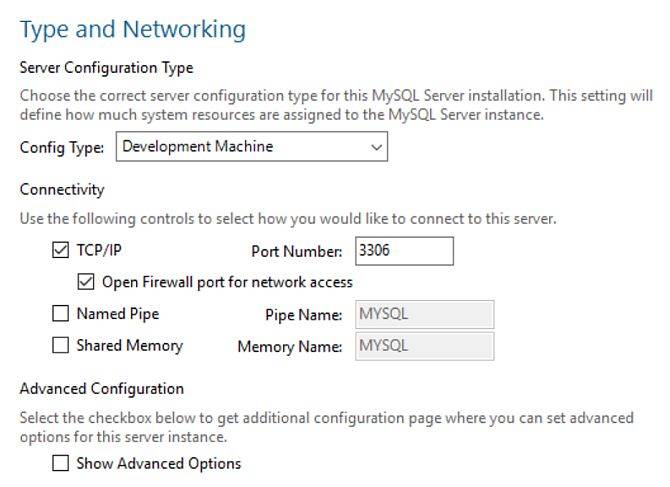Click the "Config Type:" label
Viewport: 670px width, 487px height.
point(62,147)
